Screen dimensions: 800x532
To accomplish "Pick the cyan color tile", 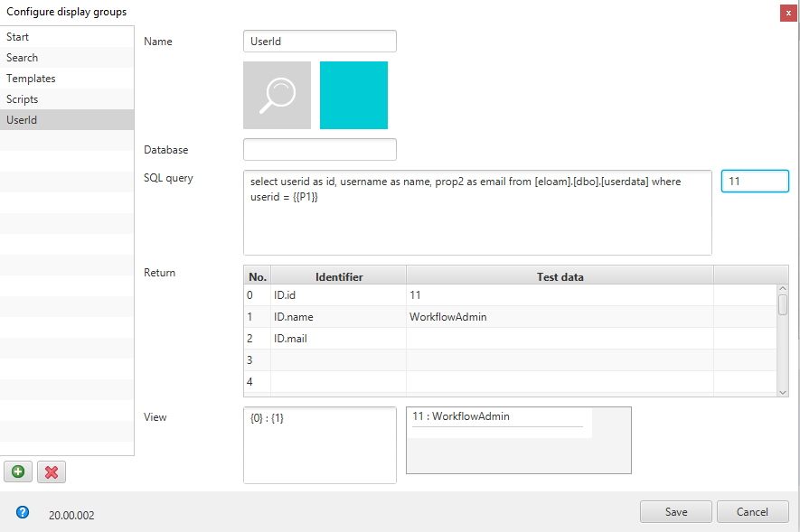I will (x=353, y=95).
